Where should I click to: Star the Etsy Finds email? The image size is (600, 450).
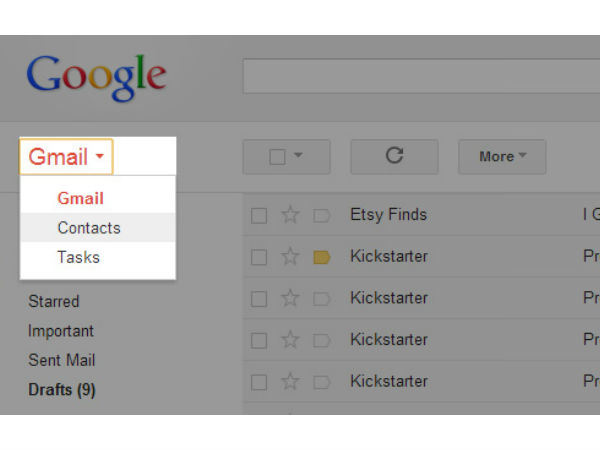point(290,215)
